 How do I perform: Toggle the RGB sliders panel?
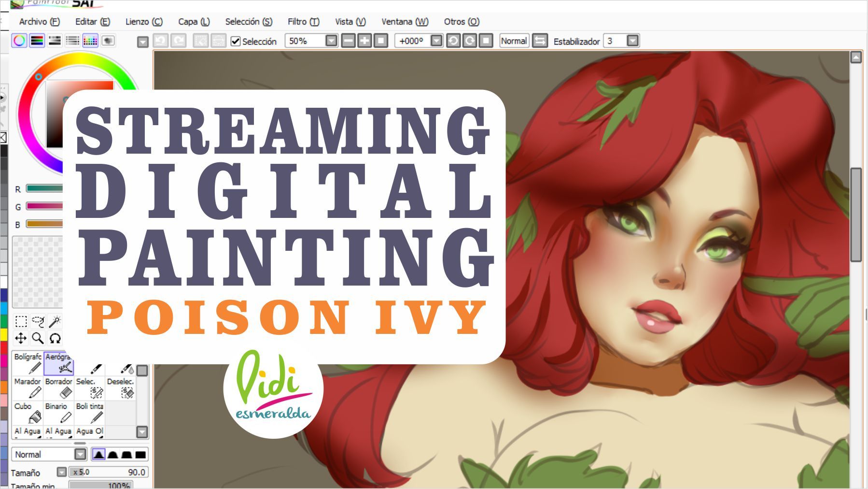pyautogui.click(x=37, y=41)
